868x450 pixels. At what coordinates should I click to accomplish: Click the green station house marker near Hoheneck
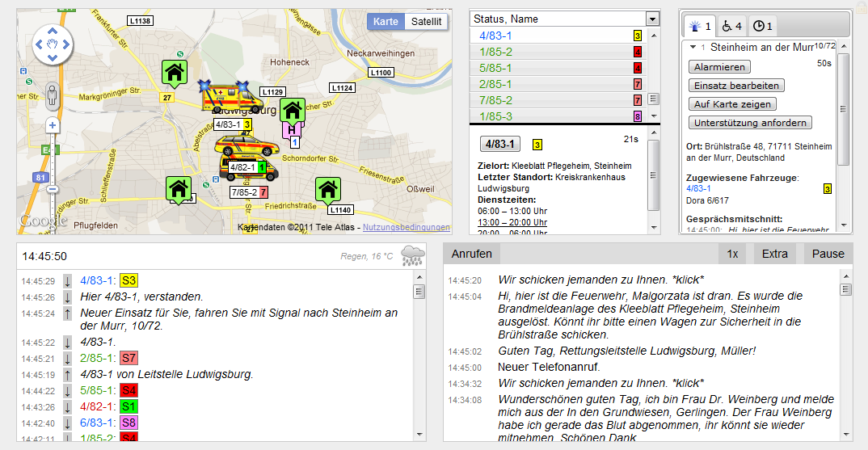(175, 74)
